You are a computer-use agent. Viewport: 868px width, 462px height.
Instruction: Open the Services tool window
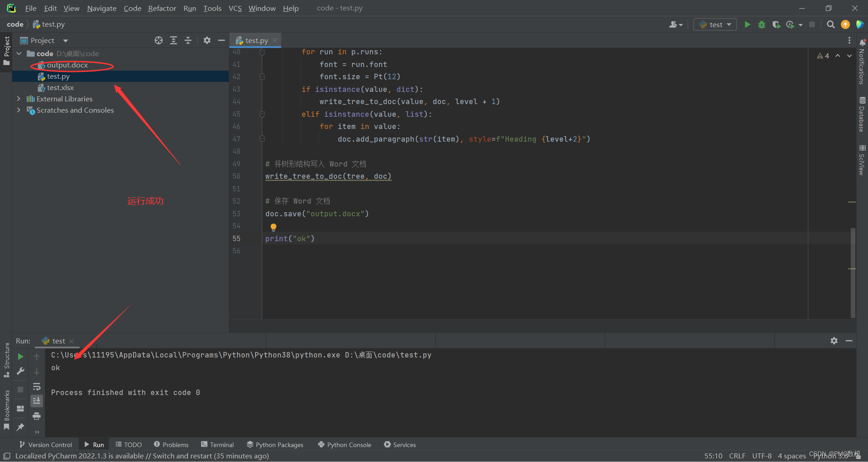(400, 445)
